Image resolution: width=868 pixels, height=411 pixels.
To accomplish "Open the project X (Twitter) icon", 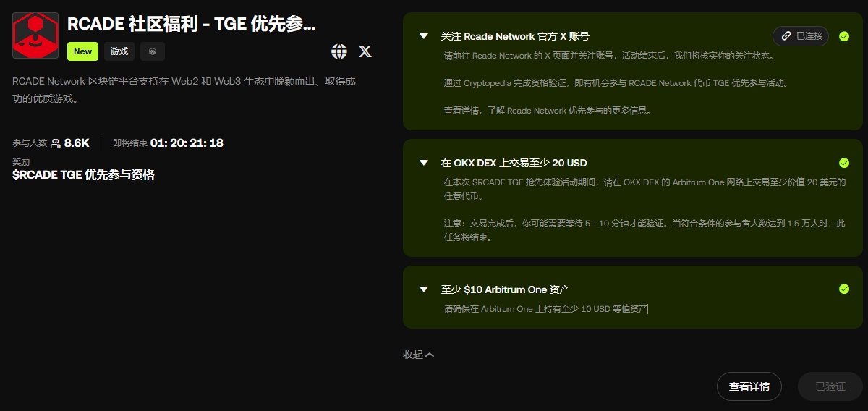I will [365, 51].
